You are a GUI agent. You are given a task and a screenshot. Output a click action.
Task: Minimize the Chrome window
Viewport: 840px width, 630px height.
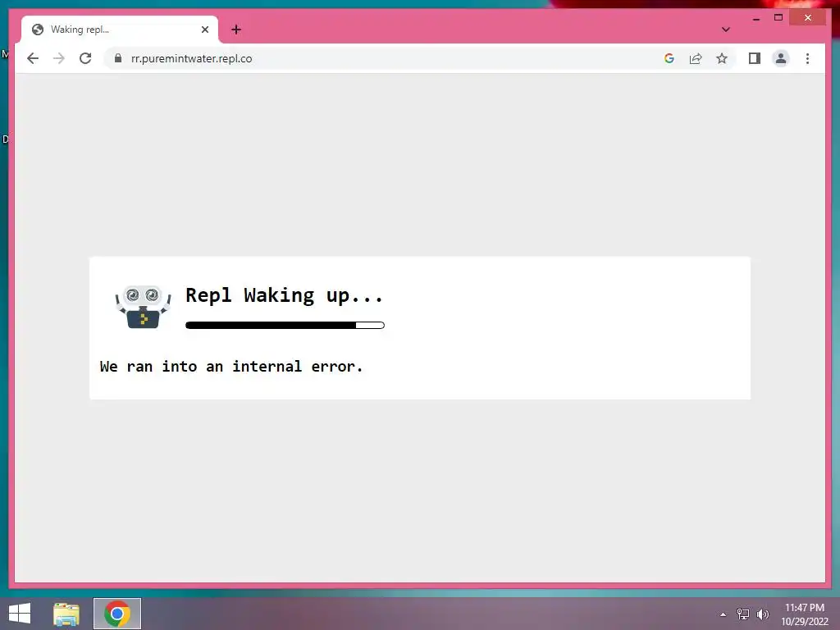(756, 18)
